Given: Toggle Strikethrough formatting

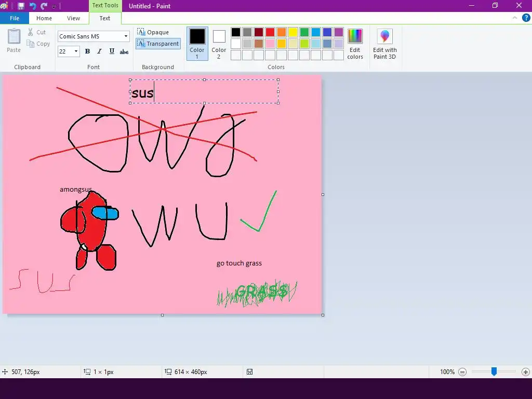Looking at the screenshot, I should click(124, 51).
